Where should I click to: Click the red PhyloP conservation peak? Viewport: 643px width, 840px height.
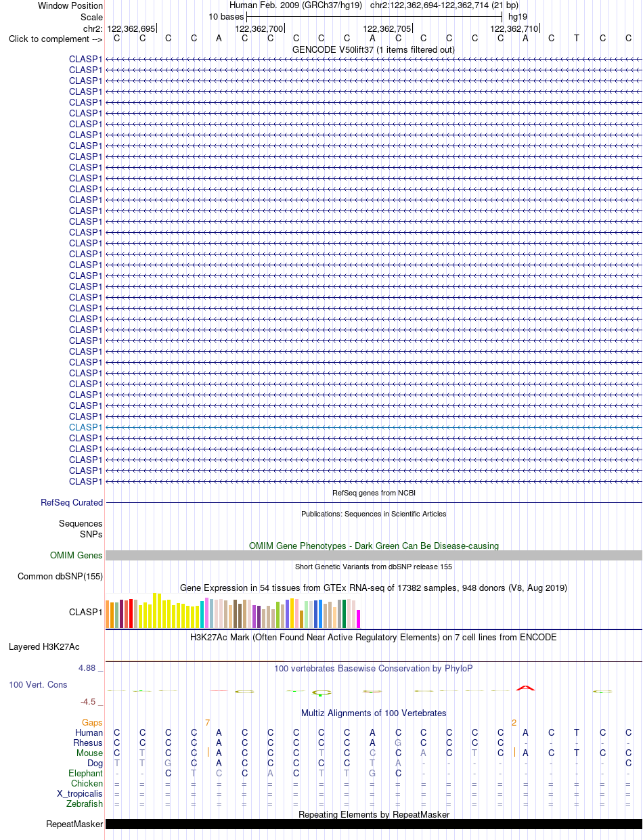coord(526,688)
